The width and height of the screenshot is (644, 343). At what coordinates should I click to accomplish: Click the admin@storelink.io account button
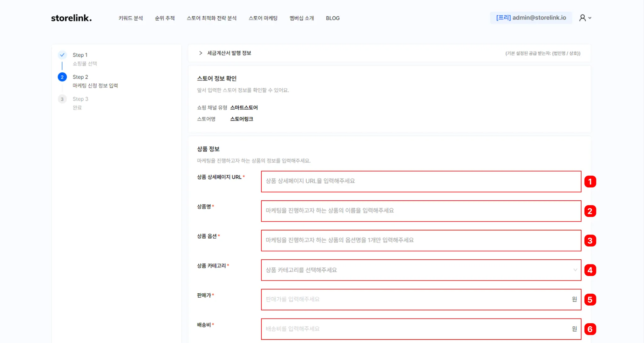click(x=531, y=18)
